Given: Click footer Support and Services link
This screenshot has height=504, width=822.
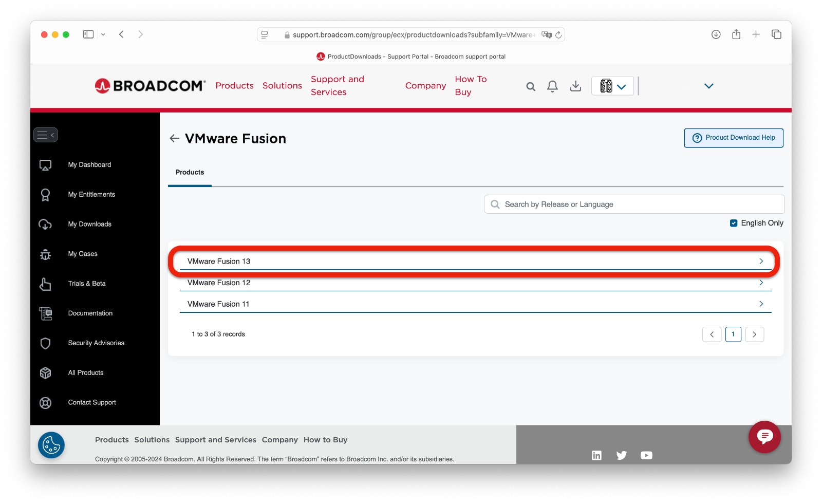Looking at the screenshot, I should click(x=216, y=440).
